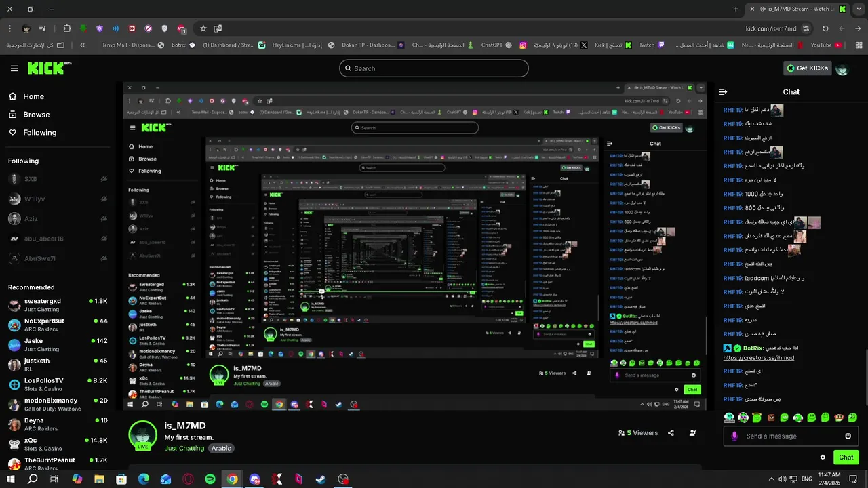Open the creators.sa/ihmod link in chat

tap(758, 357)
